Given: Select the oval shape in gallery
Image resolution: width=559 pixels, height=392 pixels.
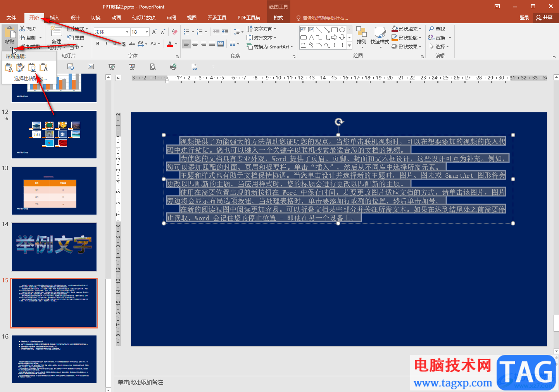Looking at the screenshot, I should pos(342,30).
